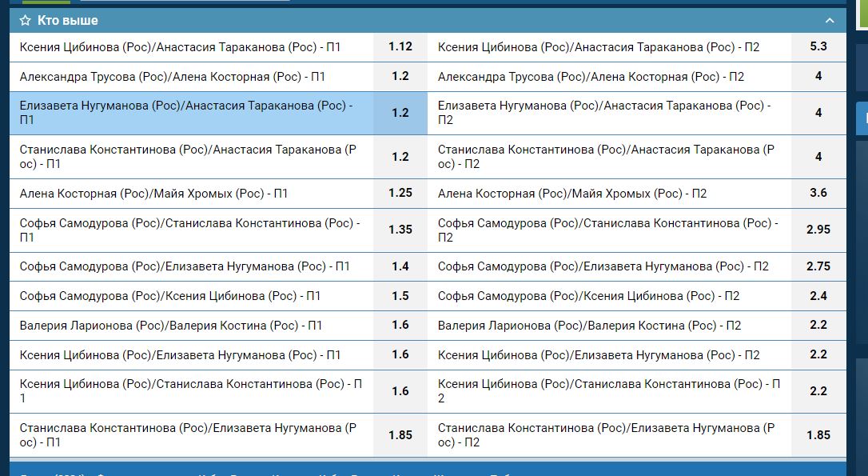Choose Трусова/Косторная П2 odds of 4
This screenshot has height=476, width=868.
(x=818, y=77)
